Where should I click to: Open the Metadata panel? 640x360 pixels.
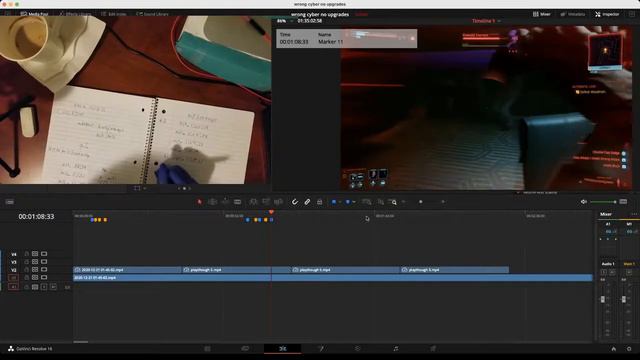click(573, 14)
